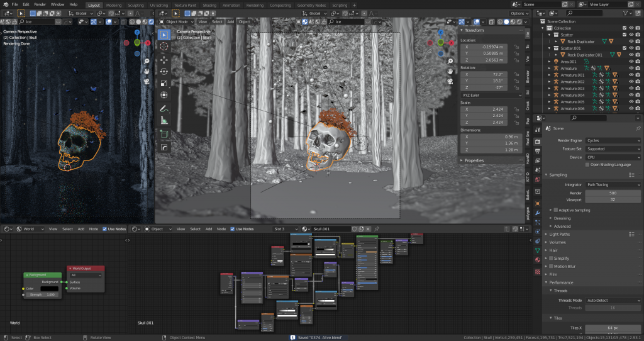The width and height of the screenshot is (644, 341).
Task: Click pan hand icon in main viewport
Action: pyautogui.click(x=450, y=71)
